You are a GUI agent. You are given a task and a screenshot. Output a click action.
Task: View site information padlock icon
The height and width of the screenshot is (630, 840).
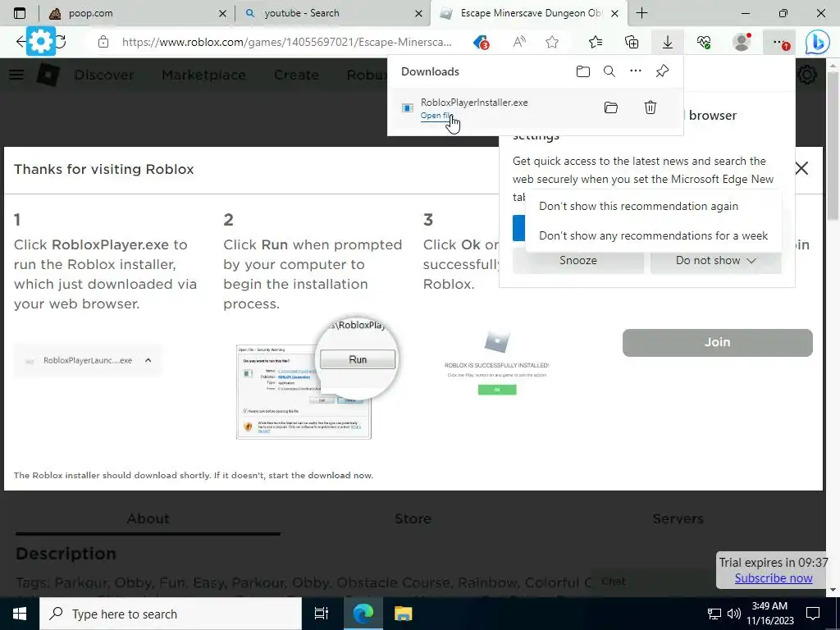tap(103, 43)
